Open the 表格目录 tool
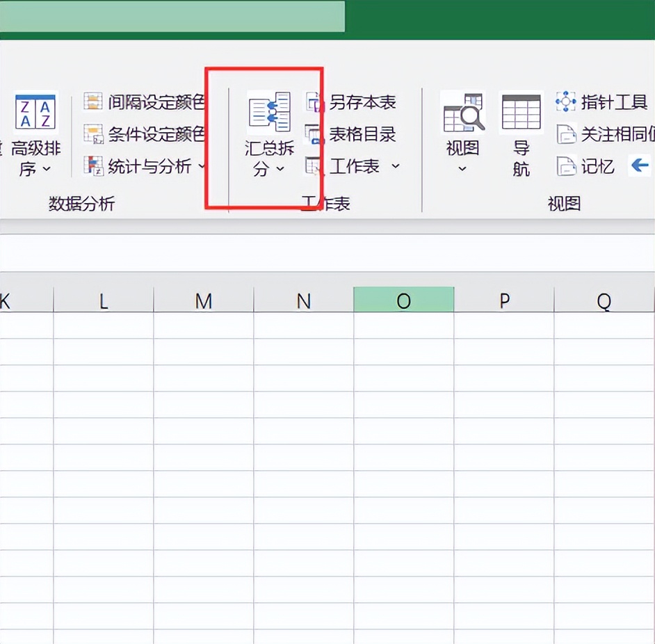The width and height of the screenshot is (655, 644). click(x=356, y=136)
